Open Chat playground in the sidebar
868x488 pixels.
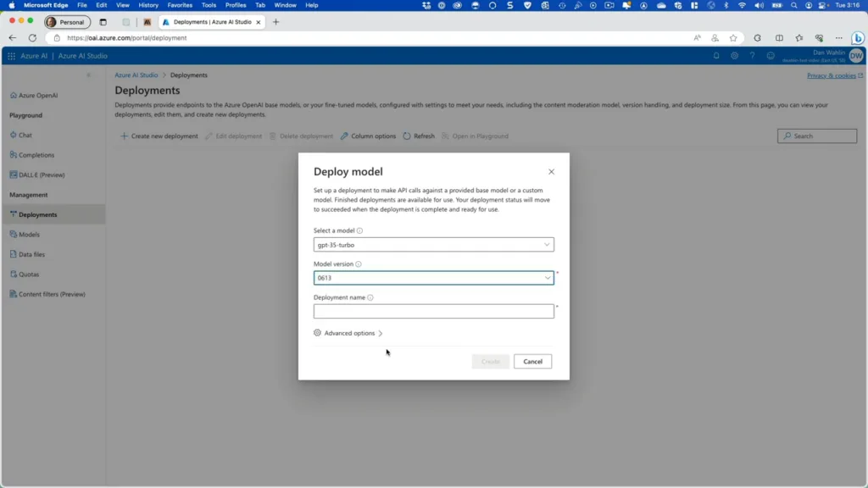[x=25, y=135]
